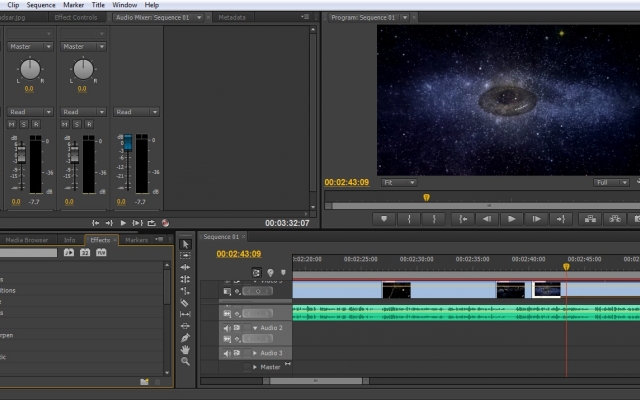Mute the Audio 2 track output
This screenshot has height=400, width=640.
[x=226, y=328]
